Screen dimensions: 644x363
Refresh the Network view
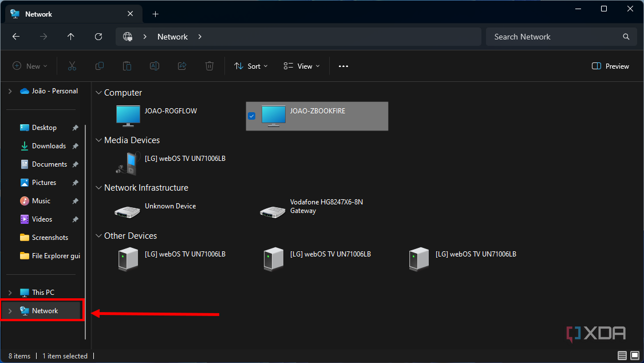[x=98, y=36]
